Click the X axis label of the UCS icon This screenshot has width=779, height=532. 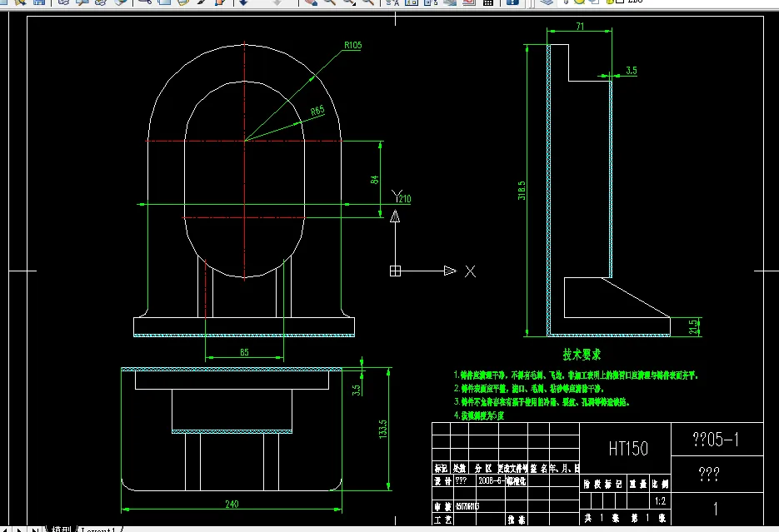[470, 271]
